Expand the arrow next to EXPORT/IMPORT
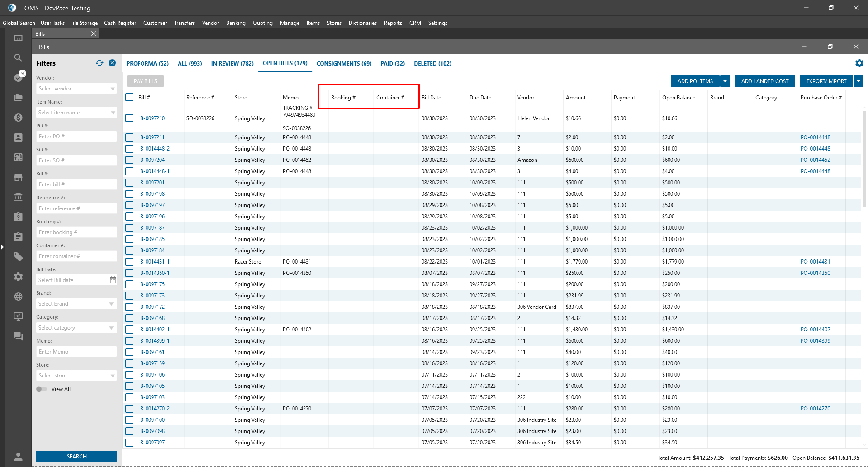Image resolution: width=868 pixels, height=467 pixels. pos(858,81)
